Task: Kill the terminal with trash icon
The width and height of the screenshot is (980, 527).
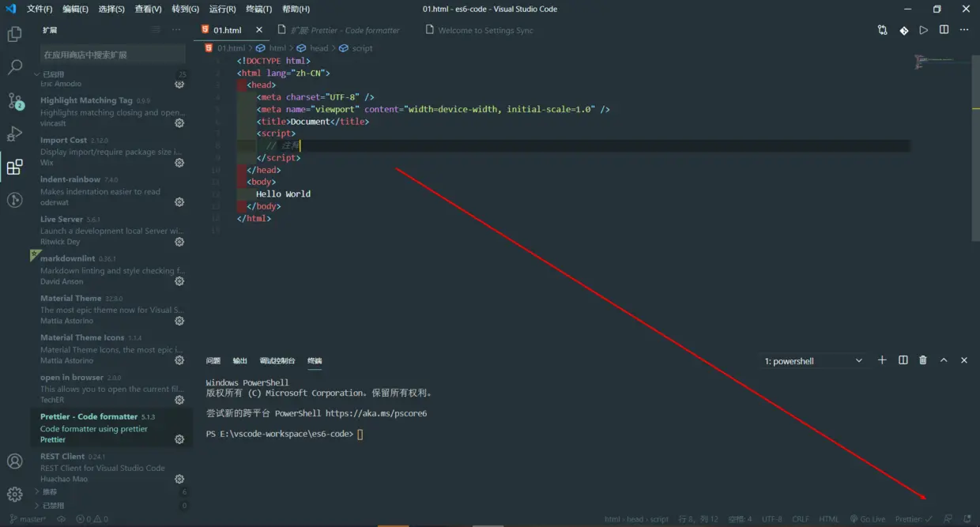Action: point(923,360)
